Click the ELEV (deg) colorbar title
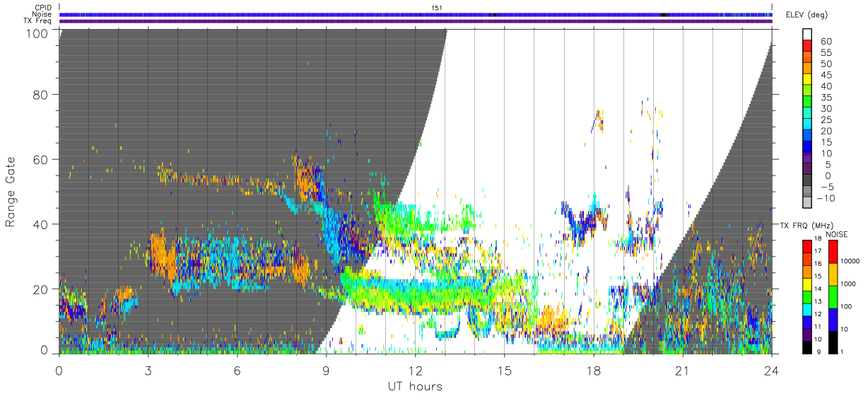 [x=807, y=14]
